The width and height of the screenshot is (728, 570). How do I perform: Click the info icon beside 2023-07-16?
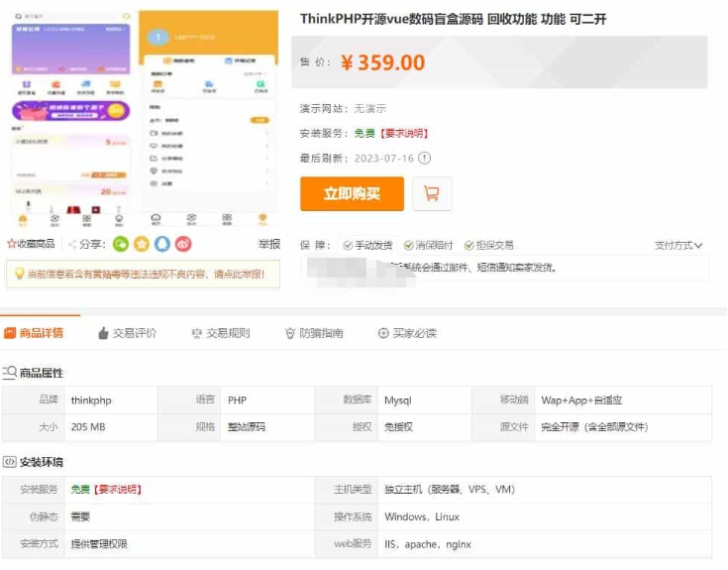424,159
